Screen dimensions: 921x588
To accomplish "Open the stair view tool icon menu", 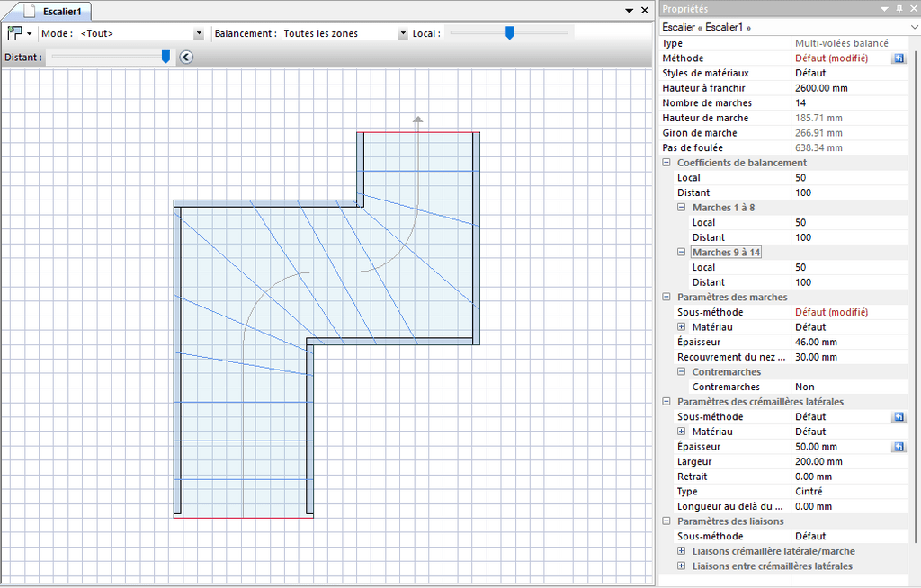I will pyautogui.click(x=19, y=33).
